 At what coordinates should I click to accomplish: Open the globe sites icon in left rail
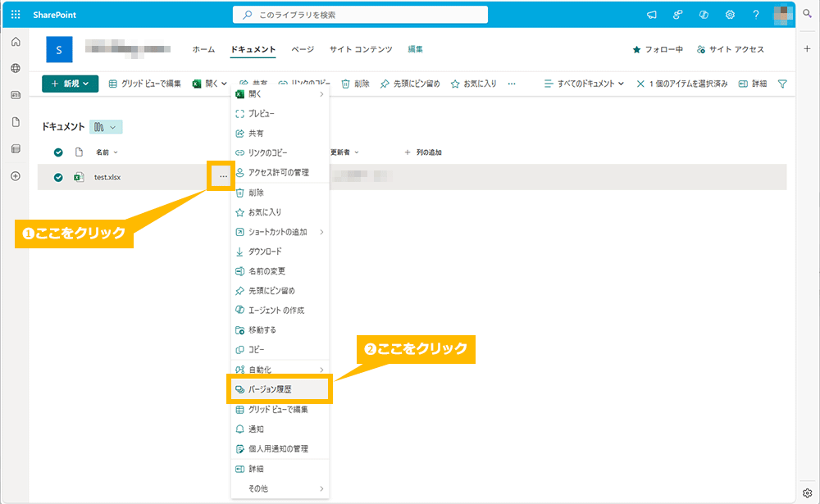[16, 69]
